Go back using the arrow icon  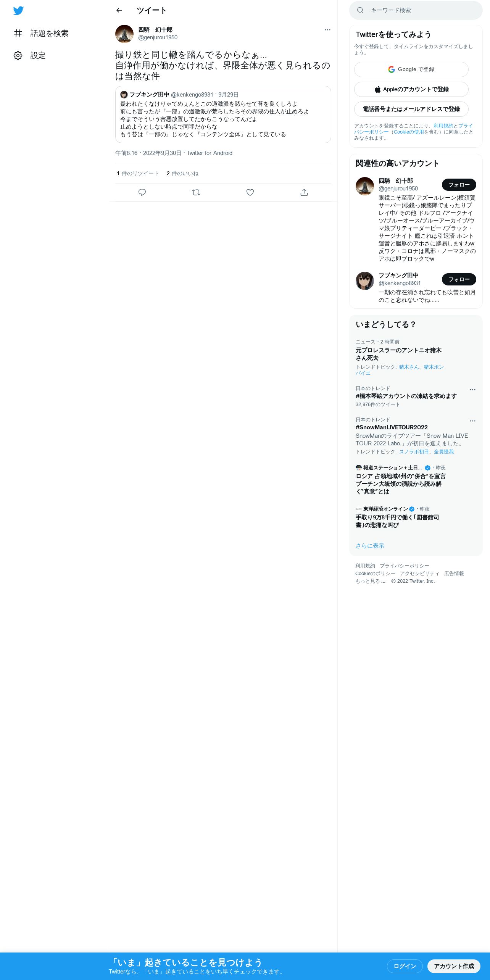point(119,10)
